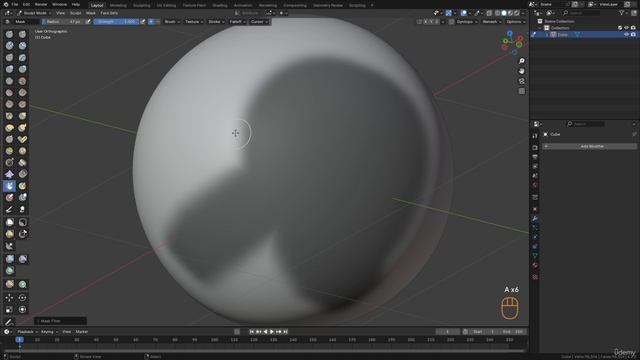Screen dimensions: 640x360
Task: Toggle X axis symmetry
Action: coord(426,22)
